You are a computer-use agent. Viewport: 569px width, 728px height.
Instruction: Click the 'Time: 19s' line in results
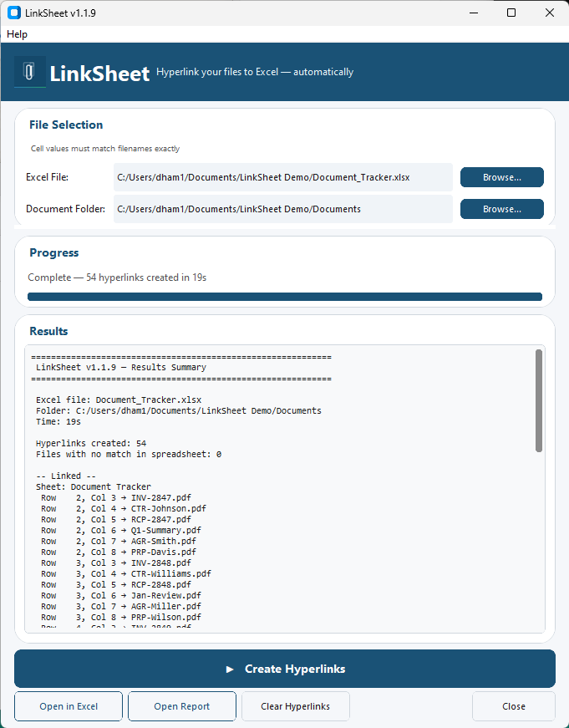pyautogui.click(x=58, y=421)
